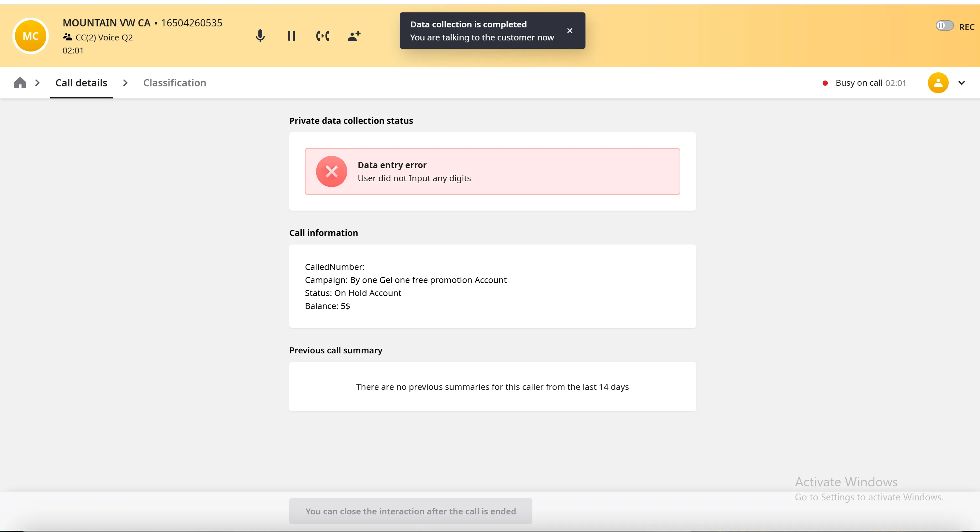Dismiss the Data collection completed notification

(x=569, y=31)
